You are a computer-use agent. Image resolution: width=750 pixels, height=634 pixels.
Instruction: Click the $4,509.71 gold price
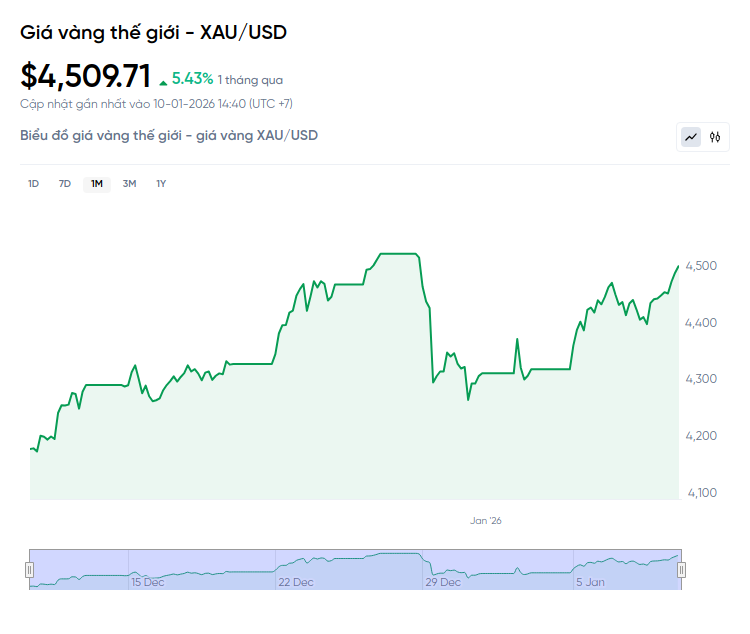(x=86, y=76)
